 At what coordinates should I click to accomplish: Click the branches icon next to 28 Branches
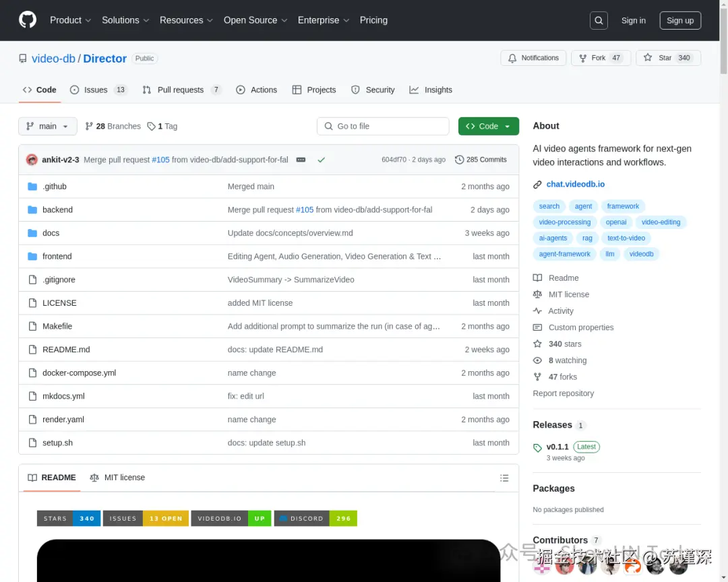(x=89, y=126)
